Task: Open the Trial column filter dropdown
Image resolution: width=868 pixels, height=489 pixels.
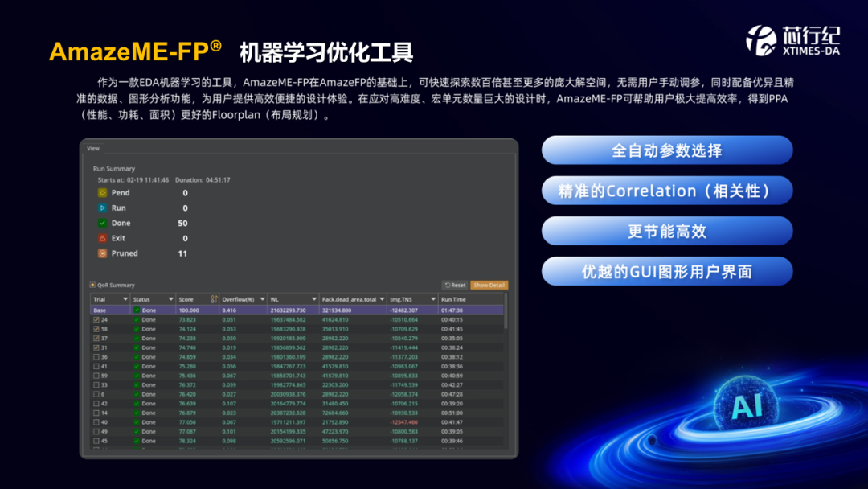Action: 125,299
